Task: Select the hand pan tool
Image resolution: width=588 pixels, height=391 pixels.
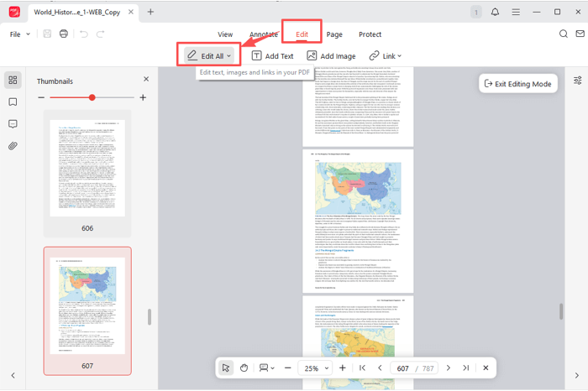Action: [244, 368]
